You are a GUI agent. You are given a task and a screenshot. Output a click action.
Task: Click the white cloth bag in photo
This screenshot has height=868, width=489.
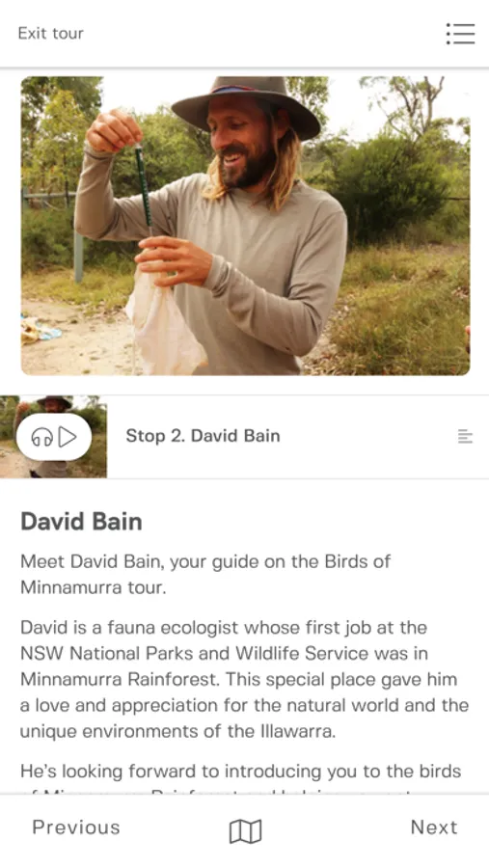click(165, 323)
